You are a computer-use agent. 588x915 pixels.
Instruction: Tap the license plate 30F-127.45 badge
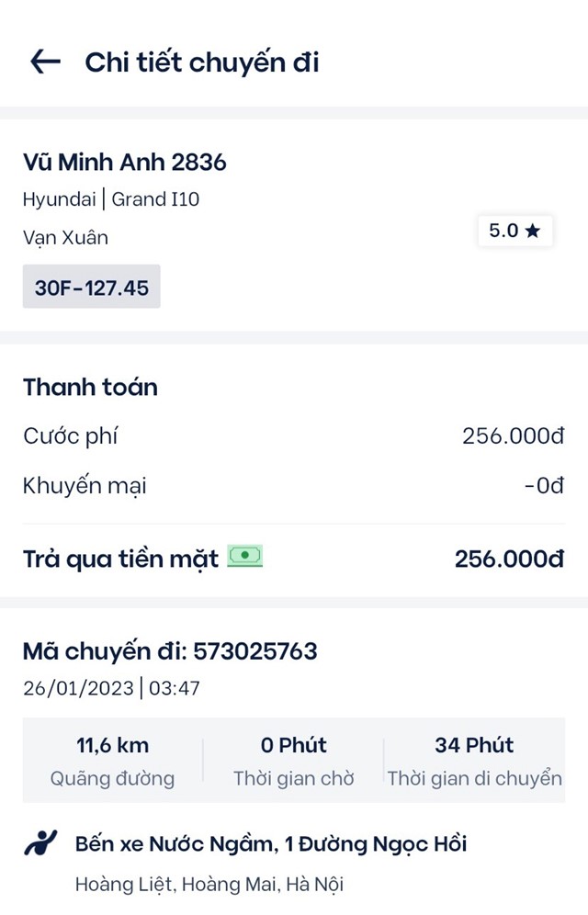(92, 287)
